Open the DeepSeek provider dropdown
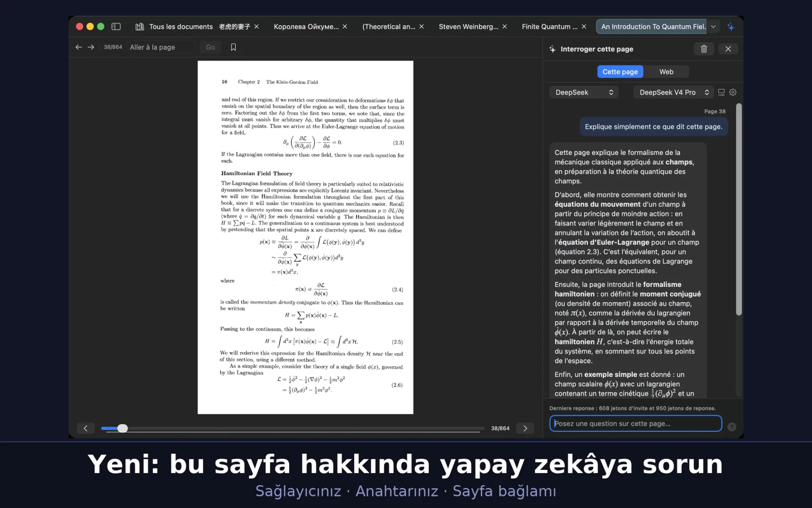 584,92
